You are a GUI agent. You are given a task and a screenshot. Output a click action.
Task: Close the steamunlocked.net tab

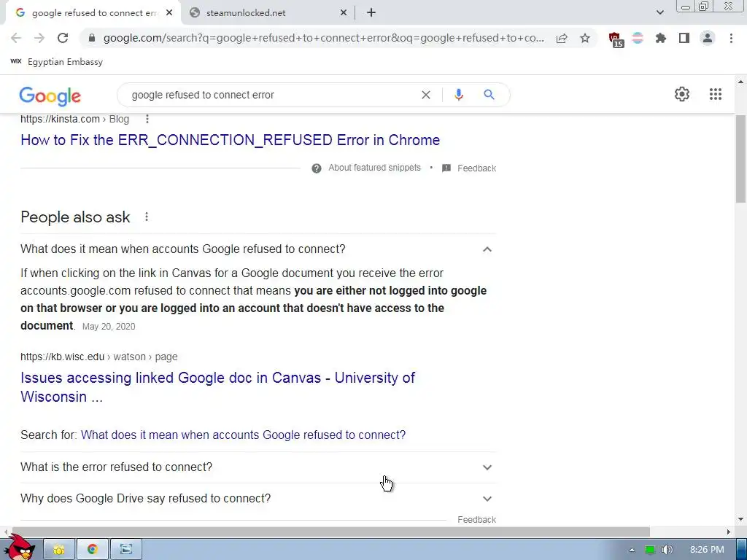point(344,13)
